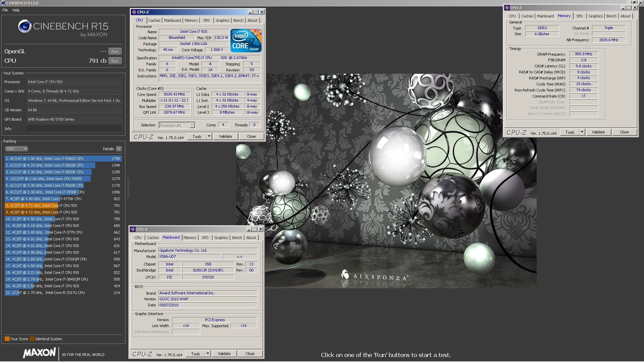Click Tools button in CPU-Z Memory window
This screenshot has width=644, height=362.
click(x=570, y=132)
